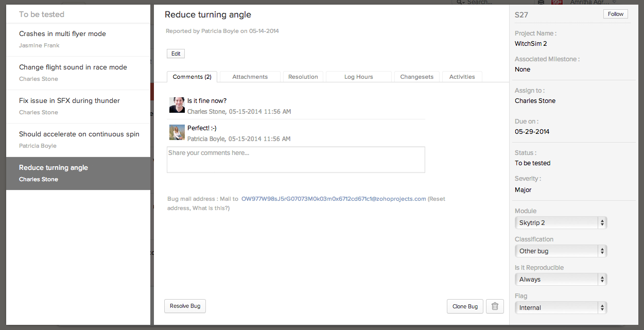The height and width of the screenshot is (330, 644).
Task: Change Classification using the Other bug dropdown
Action: (x=561, y=251)
